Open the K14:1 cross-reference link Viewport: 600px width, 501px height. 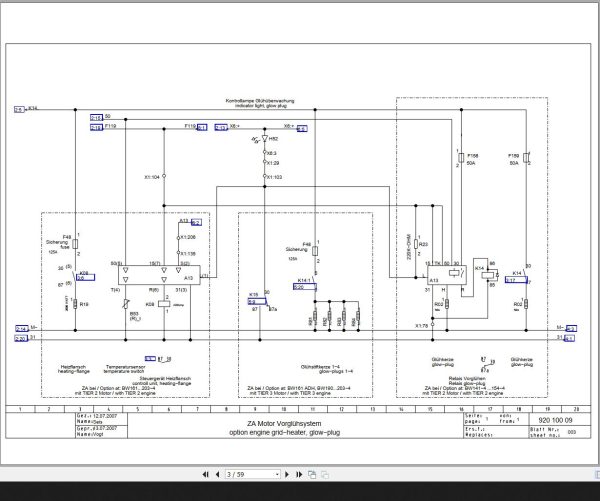click(305, 287)
